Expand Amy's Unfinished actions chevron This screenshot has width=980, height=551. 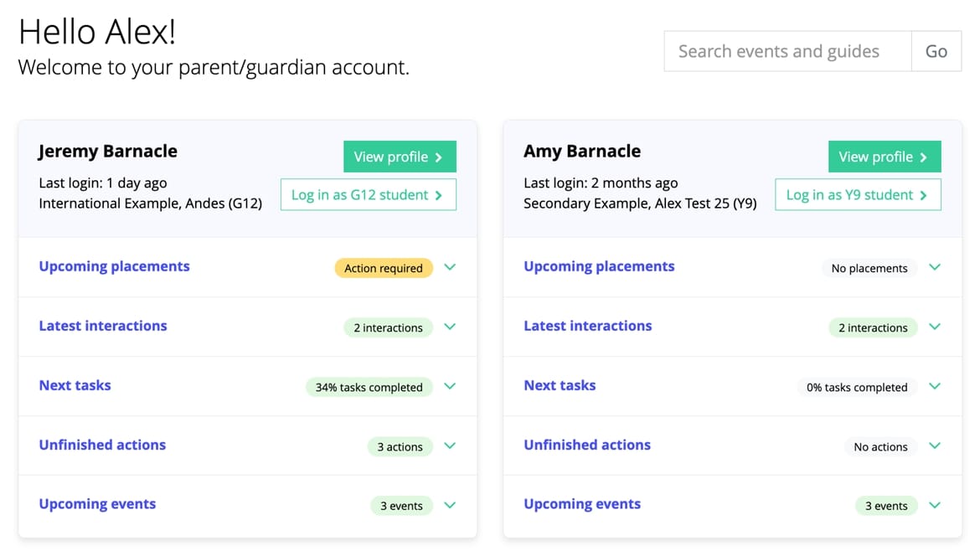coord(935,445)
